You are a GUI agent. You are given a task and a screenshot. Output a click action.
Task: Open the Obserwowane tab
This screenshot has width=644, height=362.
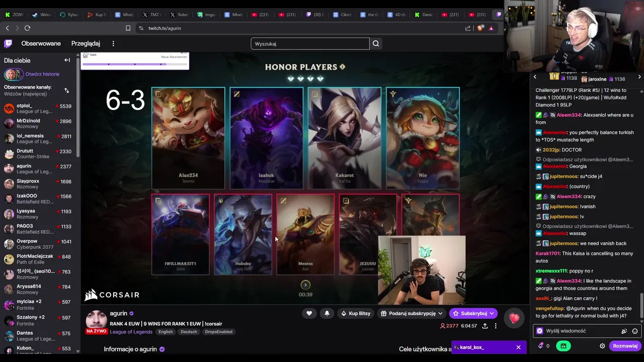[x=41, y=44]
